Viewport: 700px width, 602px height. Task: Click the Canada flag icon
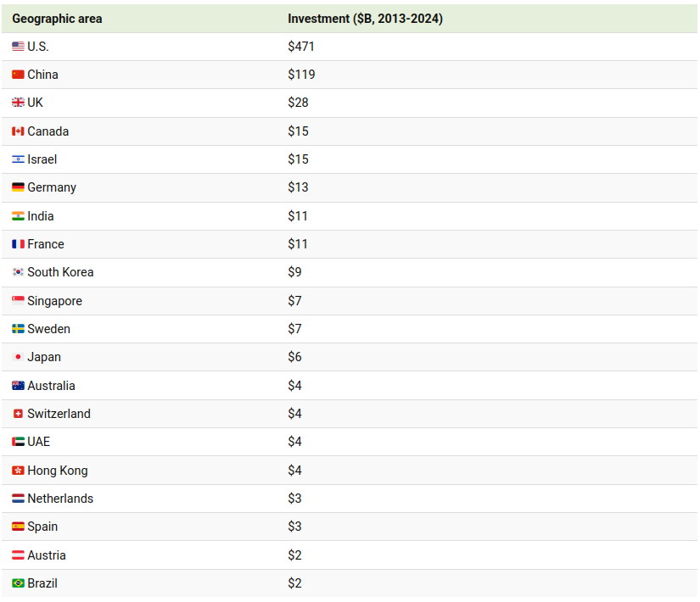tap(18, 131)
